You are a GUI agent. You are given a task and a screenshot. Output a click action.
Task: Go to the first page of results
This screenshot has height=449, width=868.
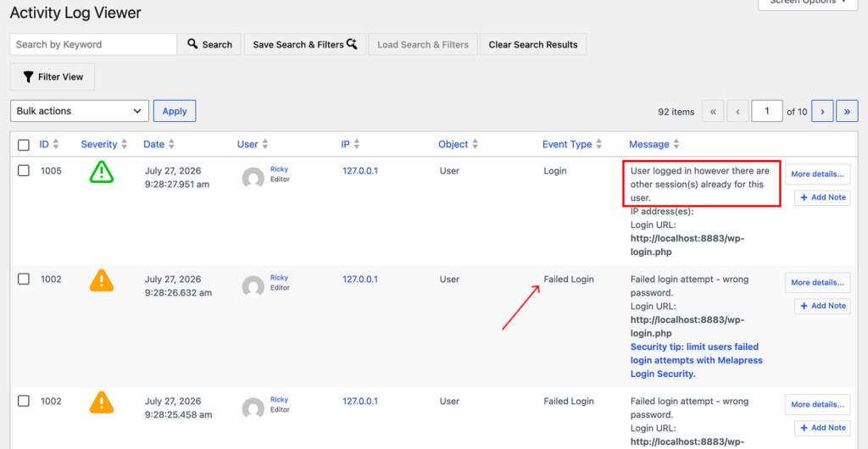[713, 111]
